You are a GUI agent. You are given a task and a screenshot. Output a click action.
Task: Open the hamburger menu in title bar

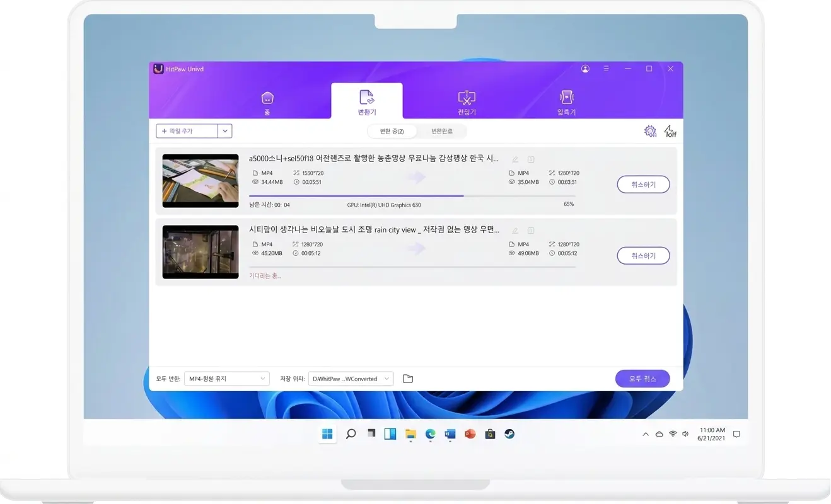coord(606,69)
